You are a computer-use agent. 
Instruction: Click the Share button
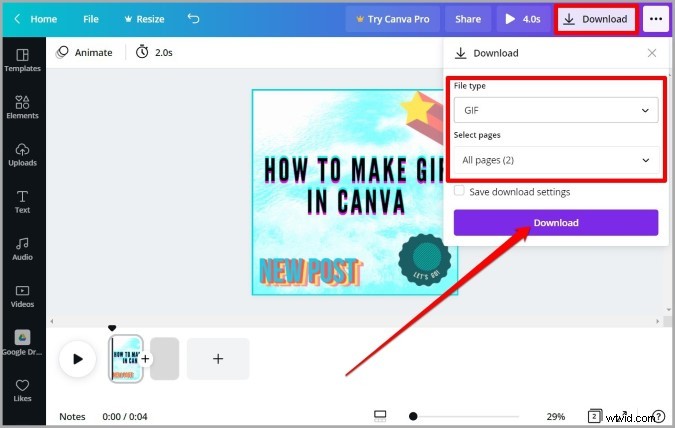[x=468, y=19]
